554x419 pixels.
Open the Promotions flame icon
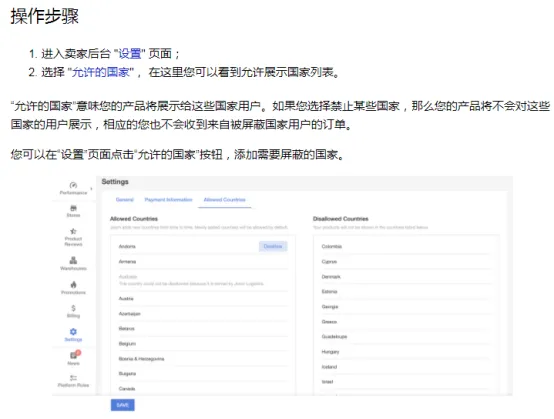click(73, 284)
